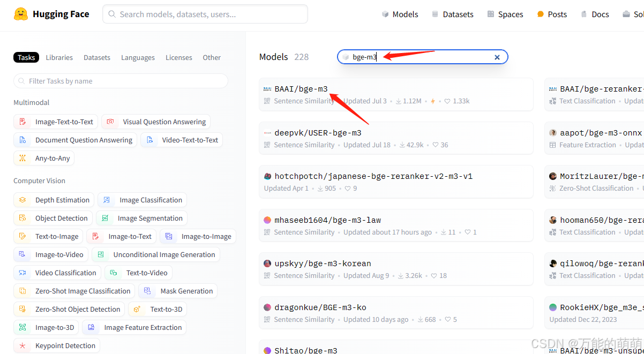Click the dragonkue user avatar
This screenshot has width=644, height=354.
267,307
